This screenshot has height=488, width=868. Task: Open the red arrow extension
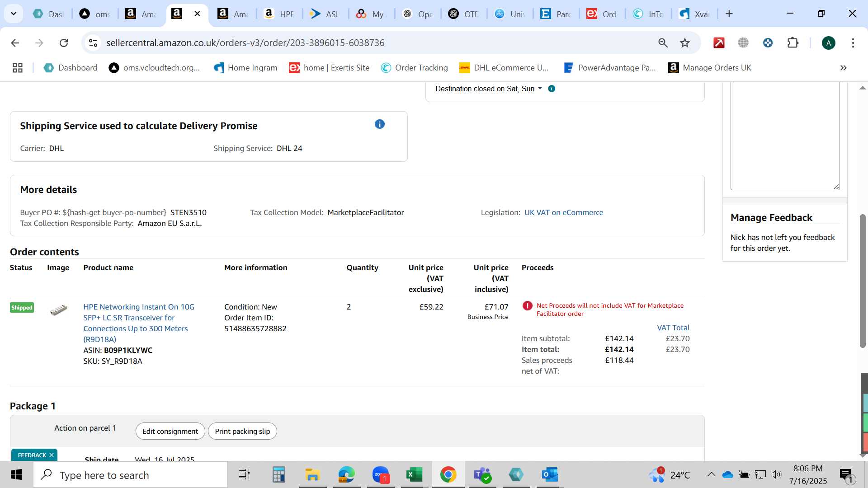click(719, 43)
